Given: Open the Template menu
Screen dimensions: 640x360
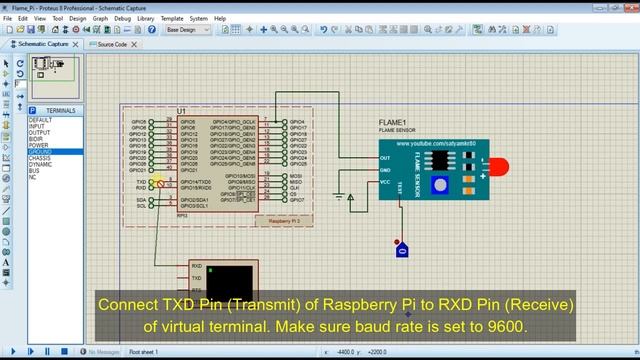Looking at the screenshot, I should pos(172,18).
